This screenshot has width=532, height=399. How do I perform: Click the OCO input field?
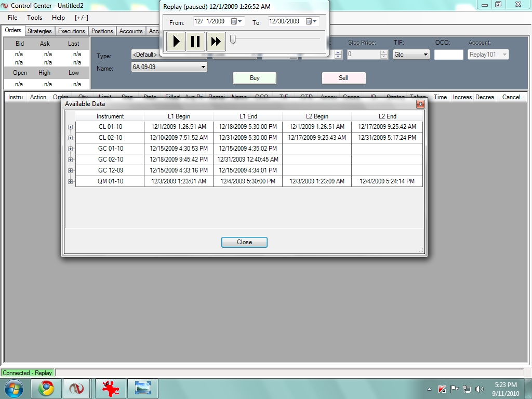pyautogui.click(x=448, y=55)
